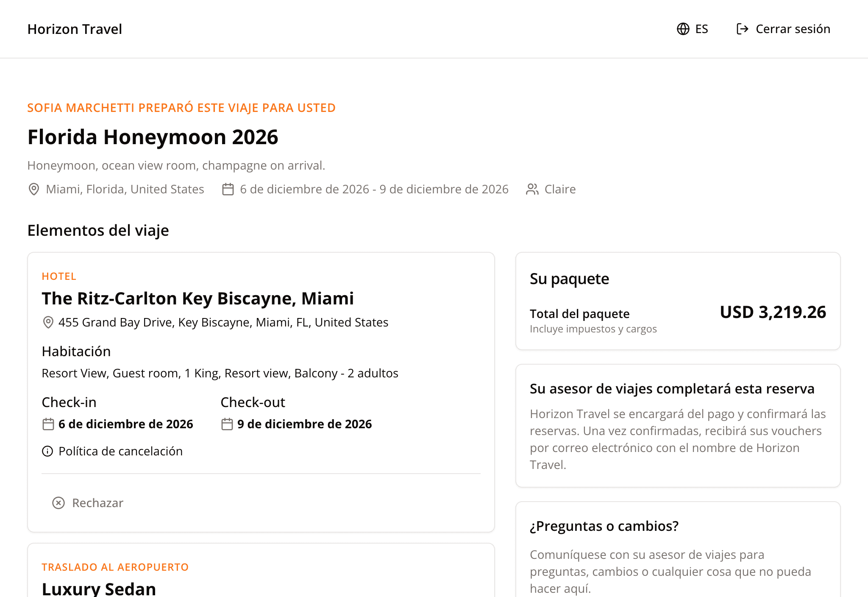This screenshot has height=597, width=868.
Task: Reject the hotel with Rechazar
Action: [88, 503]
